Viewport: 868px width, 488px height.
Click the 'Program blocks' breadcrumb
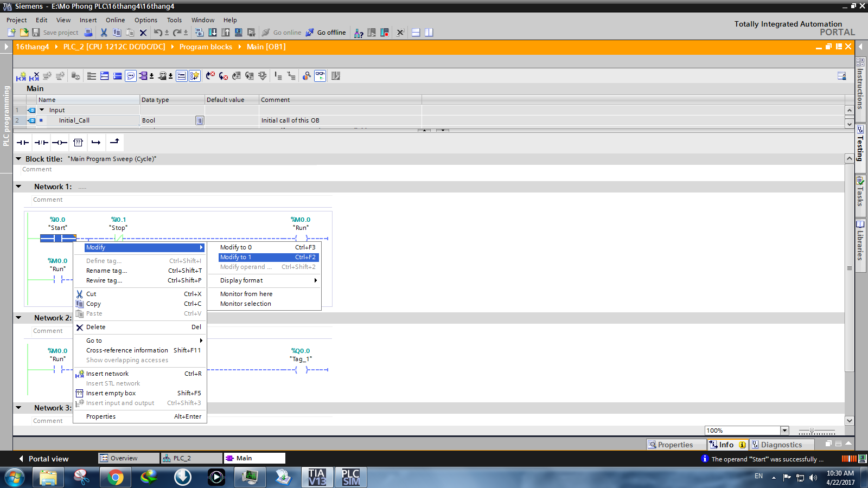coord(206,47)
